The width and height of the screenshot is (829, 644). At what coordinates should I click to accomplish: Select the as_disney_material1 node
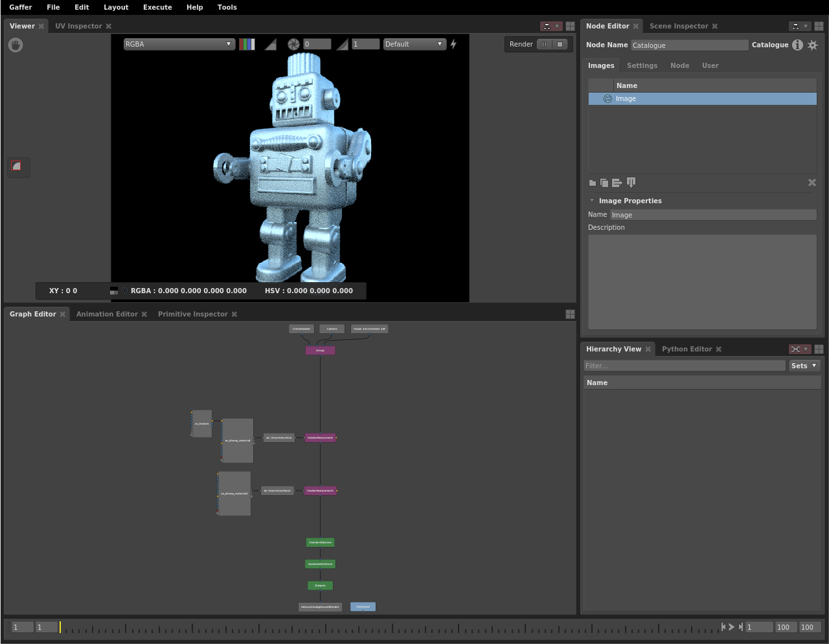point(234,494)
